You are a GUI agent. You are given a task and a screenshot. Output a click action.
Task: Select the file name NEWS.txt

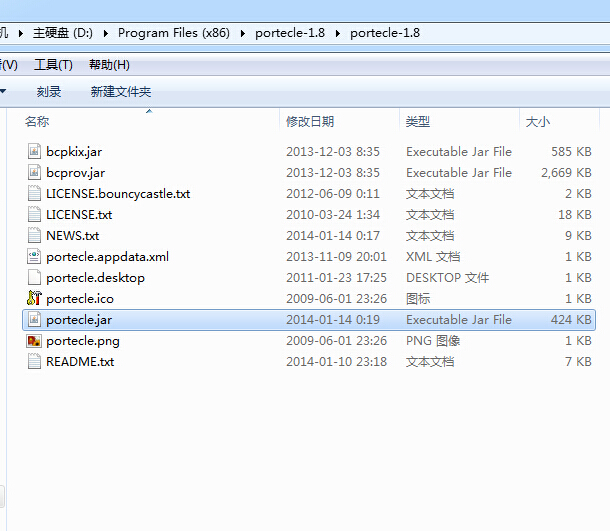click(x=72, y=236)
